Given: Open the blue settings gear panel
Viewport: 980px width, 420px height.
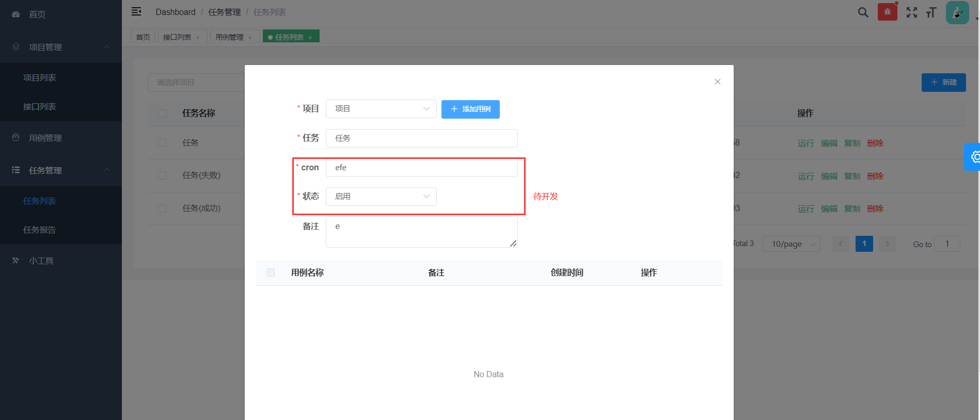Looking at the screenshot, I should click(973, 157).
